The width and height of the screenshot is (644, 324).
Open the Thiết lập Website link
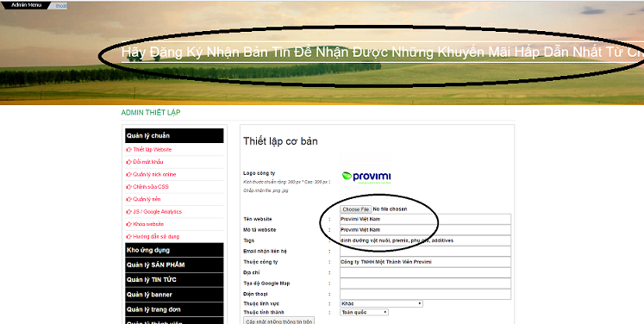pyautogui.click(x=153, y=149)
